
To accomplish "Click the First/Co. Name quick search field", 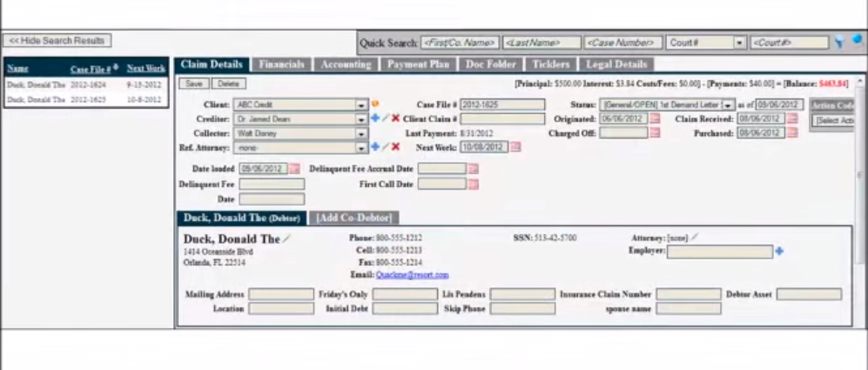I will tap(460, 43).
